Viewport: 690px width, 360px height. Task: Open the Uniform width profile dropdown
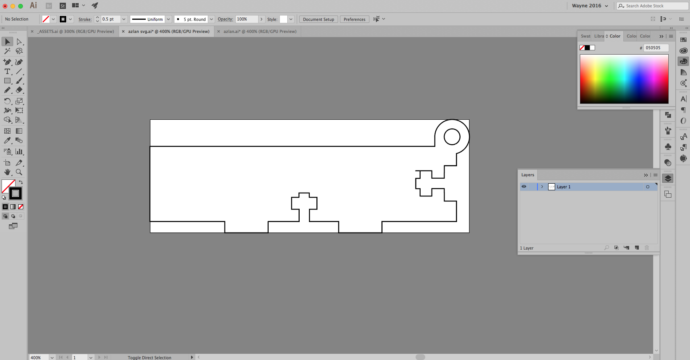(168, 19)
